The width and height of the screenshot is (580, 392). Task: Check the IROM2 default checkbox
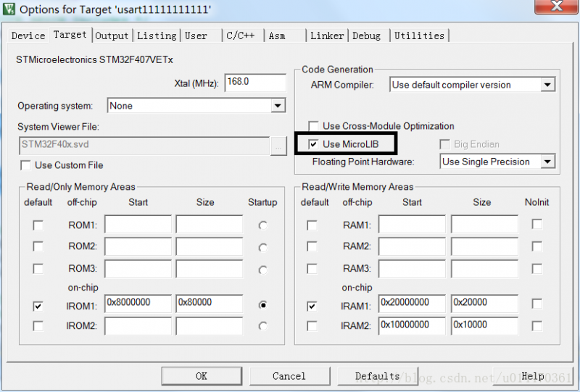point(38,326)
